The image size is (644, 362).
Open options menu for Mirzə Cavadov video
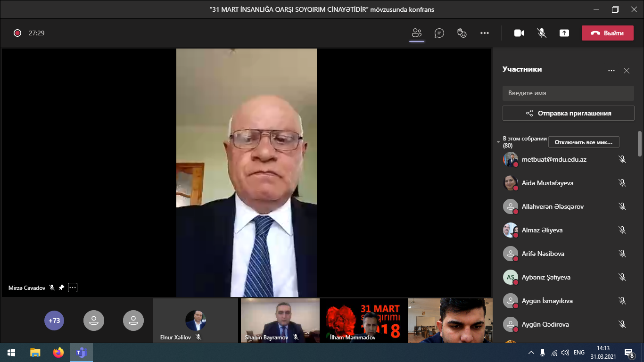pos(72,288)
